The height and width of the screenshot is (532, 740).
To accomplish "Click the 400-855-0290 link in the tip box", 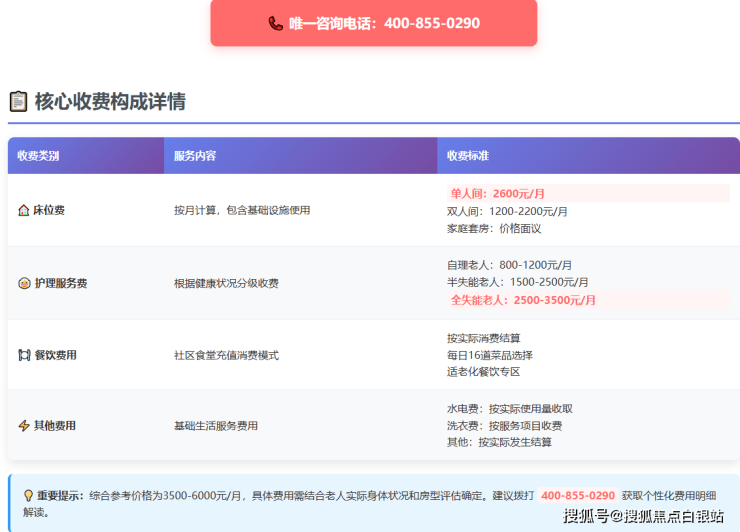I will (x=578, y=495).
